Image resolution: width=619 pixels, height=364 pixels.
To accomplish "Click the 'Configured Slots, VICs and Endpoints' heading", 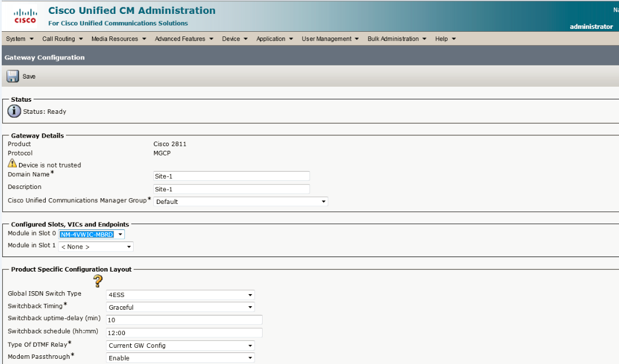I will pos(70,224).
